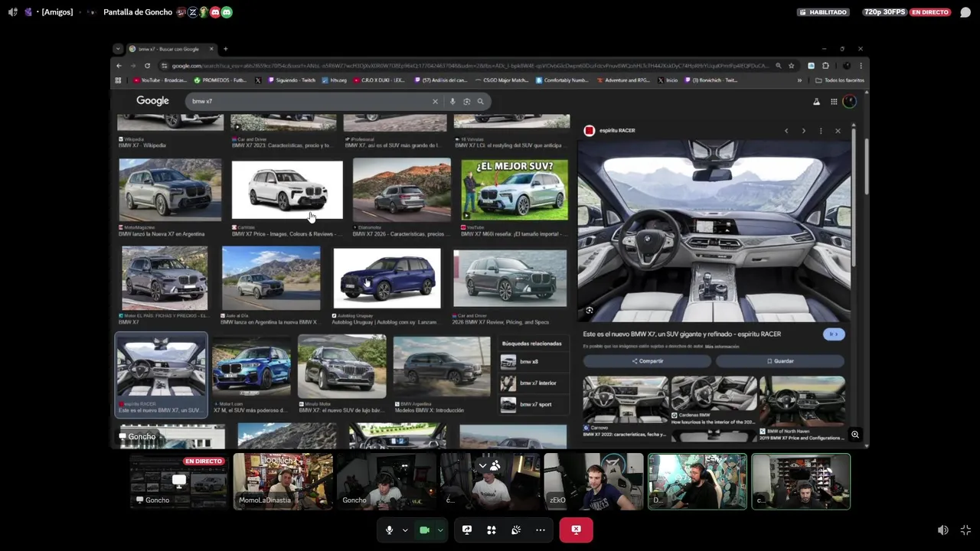Screen dimensions: 980x551
Task: Open the blue BMW X7 Autoblog thumbnail
Action: pyautogui.click(x=387, y=279)
